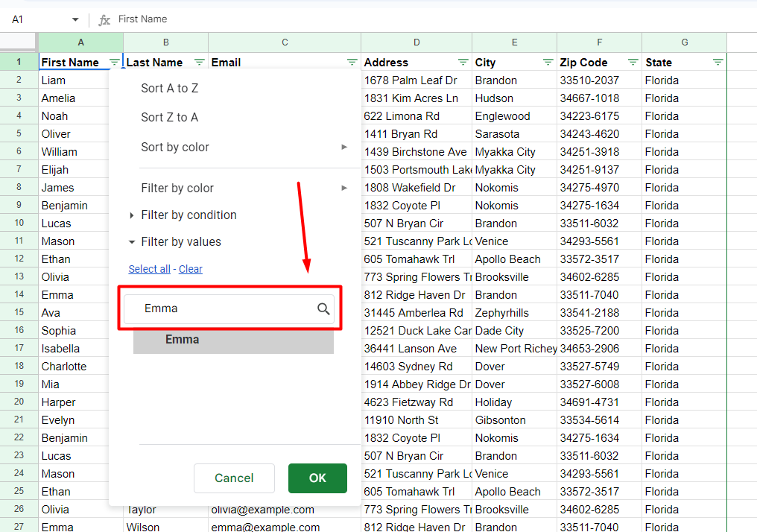Open filter icon in First Name header

[x=115, y=63]
